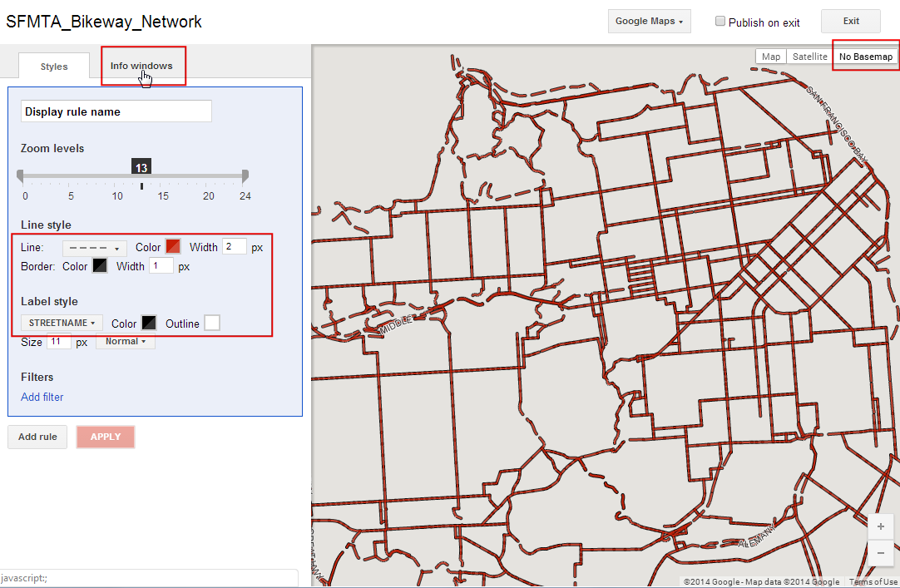Select the Styles tab
The height and width of the screenshot is (588, 900).
click(x=54, y=67)
